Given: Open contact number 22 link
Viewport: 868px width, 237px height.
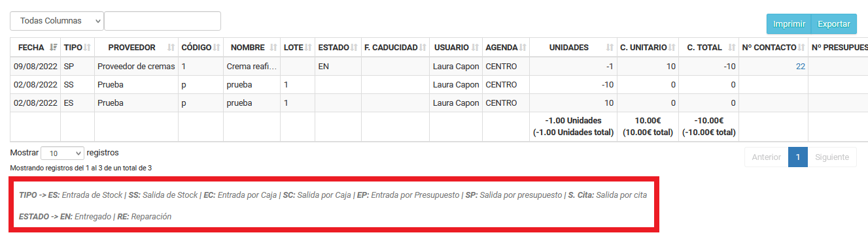Looking at the screenshot, I should coord(800,67).
